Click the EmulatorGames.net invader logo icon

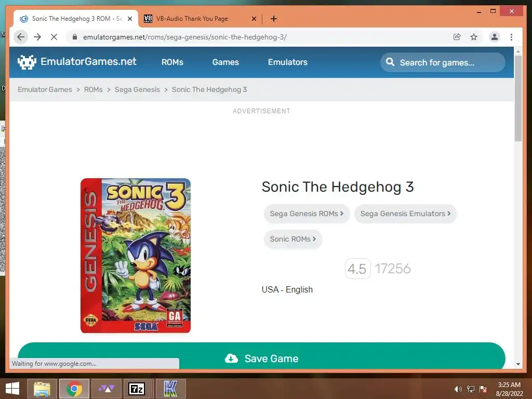click(27, 62)
